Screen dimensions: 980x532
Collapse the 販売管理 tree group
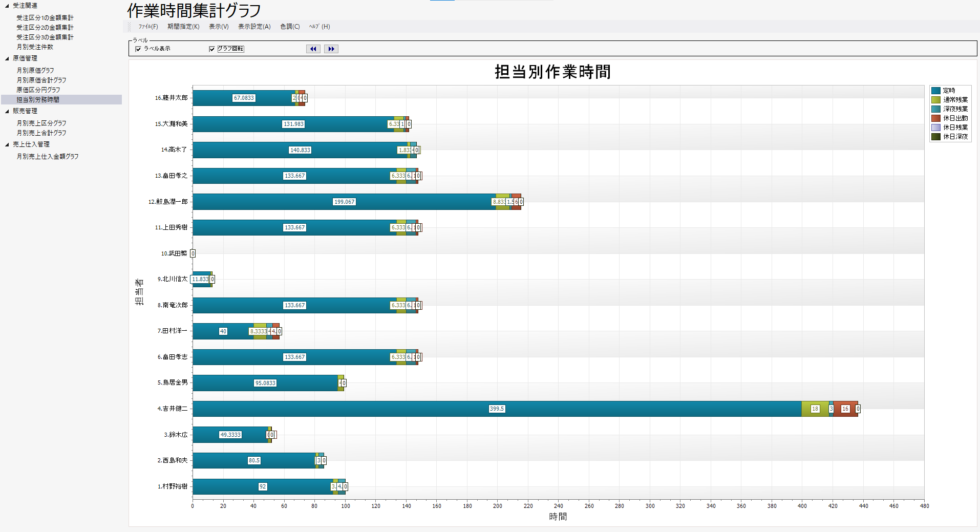[7, 111]
